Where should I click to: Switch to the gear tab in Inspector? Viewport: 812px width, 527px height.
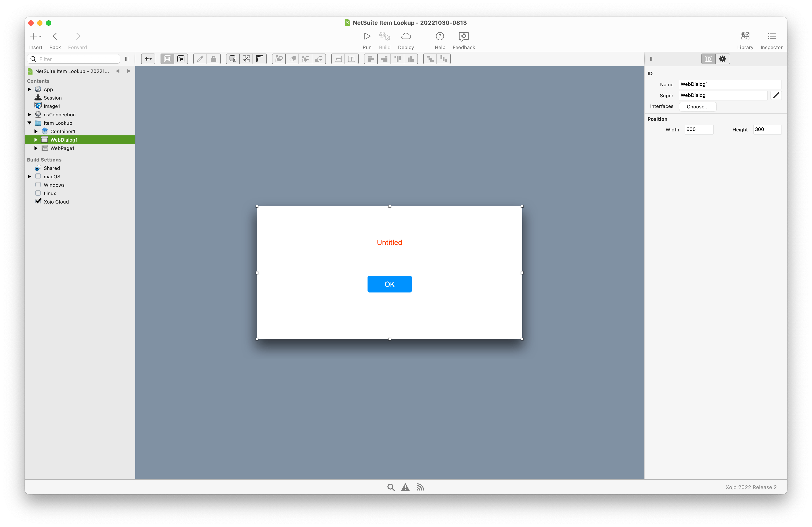[722, 59]
